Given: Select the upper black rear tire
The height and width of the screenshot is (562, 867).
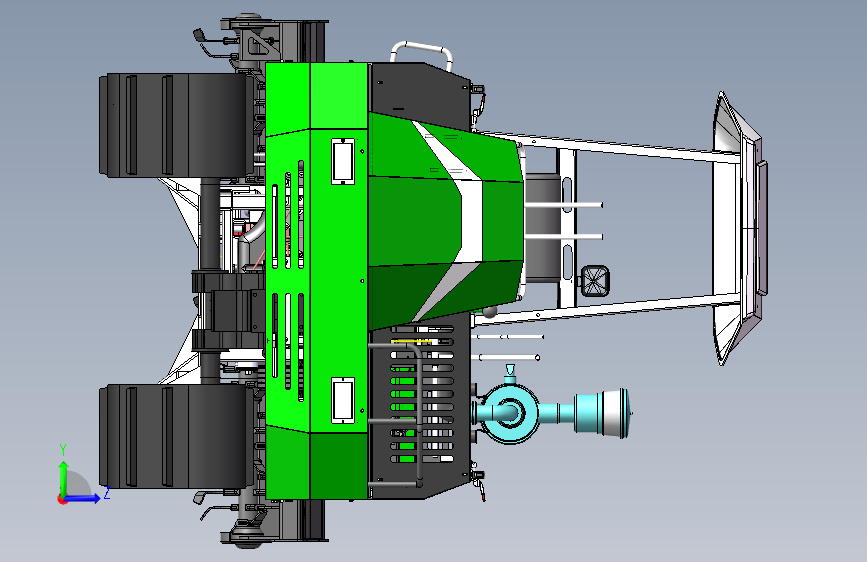Looking at the screenshot, I should pos(175,125).
